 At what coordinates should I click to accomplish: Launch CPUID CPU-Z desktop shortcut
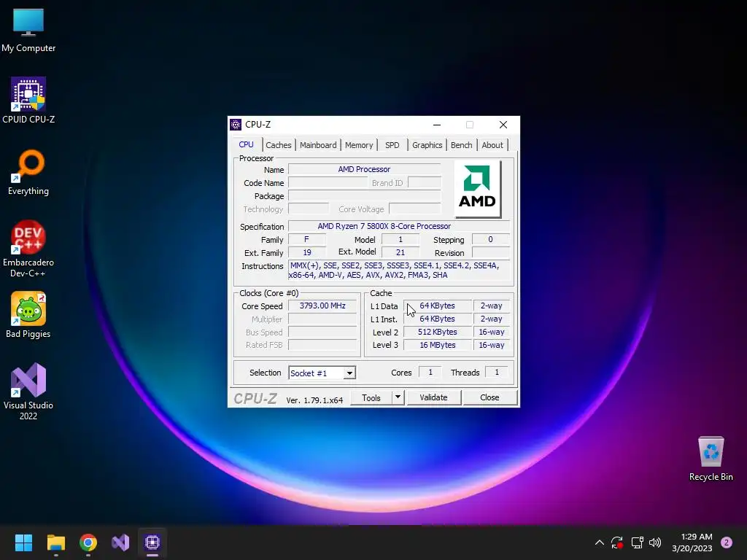[x=28, y=101]
